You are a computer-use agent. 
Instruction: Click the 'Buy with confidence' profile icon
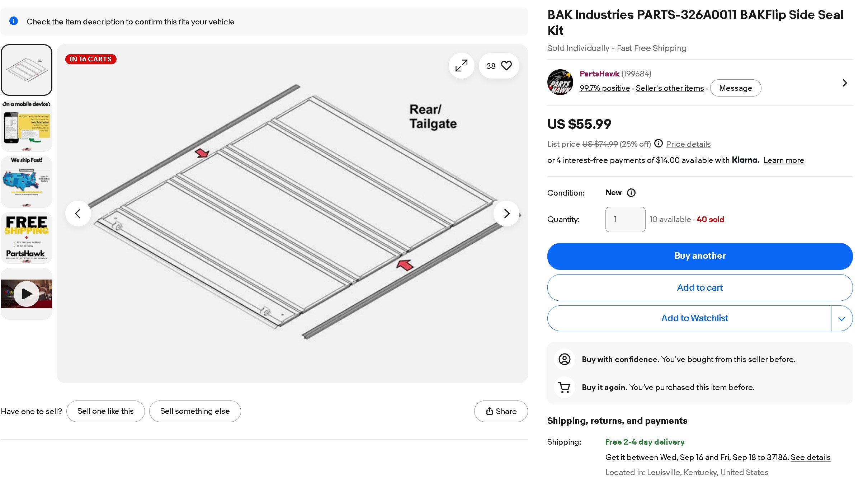point(564,359)
